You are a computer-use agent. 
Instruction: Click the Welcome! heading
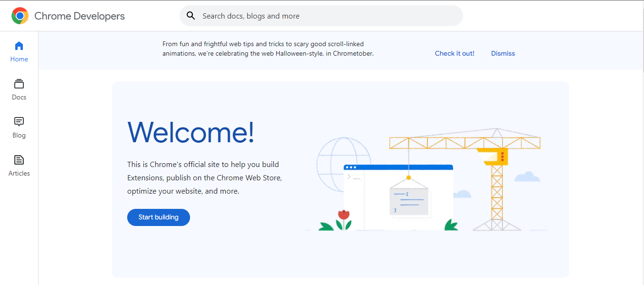coord(191,132)
